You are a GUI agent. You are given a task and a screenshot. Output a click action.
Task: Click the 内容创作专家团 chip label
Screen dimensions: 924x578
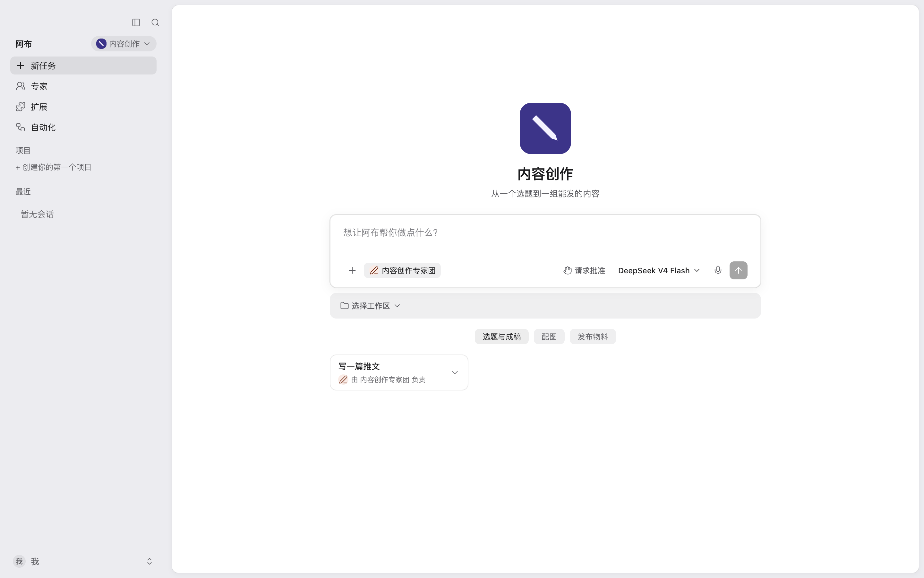[x=408, y=270]
